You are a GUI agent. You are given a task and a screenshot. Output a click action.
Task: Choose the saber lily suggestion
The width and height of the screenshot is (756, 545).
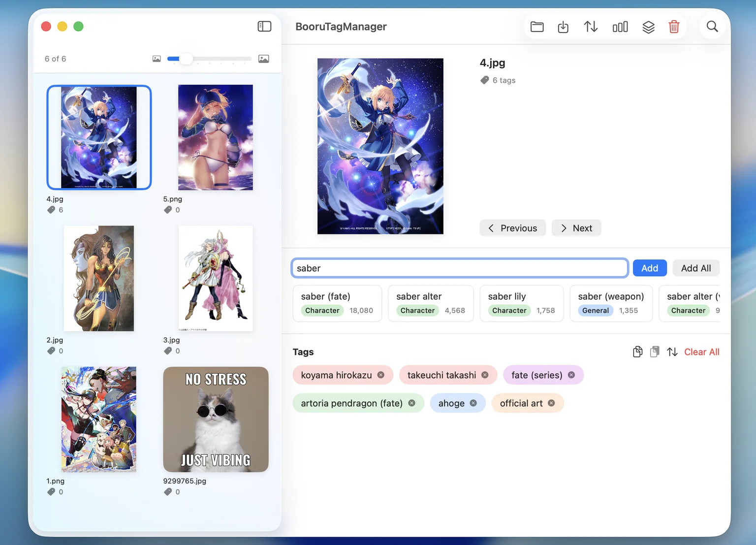[522, 303]
